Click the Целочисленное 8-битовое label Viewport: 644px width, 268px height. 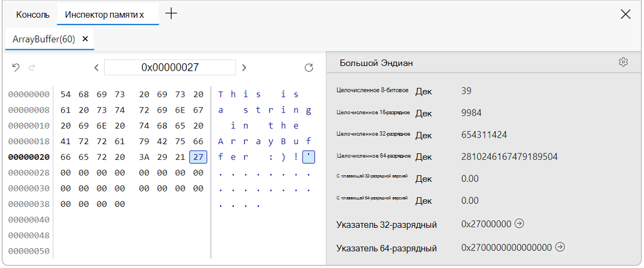[x=372, y=90]
